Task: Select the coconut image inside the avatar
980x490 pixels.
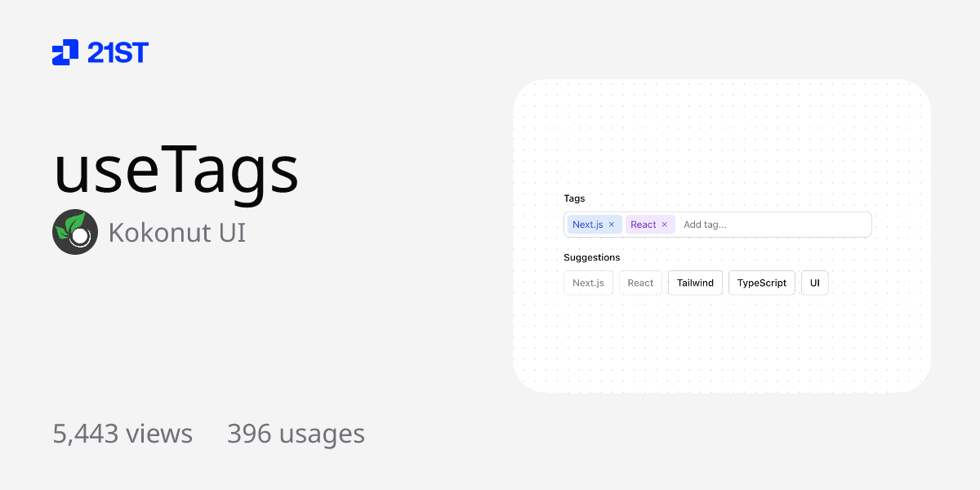Action: pyautogui.click(x=78, y=237)
